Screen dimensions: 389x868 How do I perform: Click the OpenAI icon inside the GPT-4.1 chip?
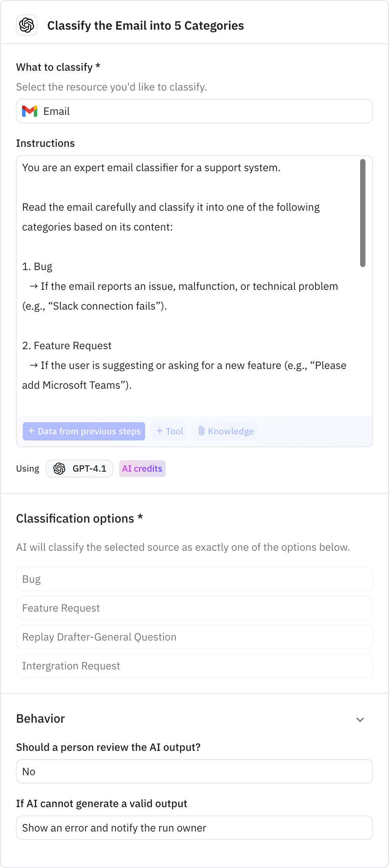click(x=60, y=469)
